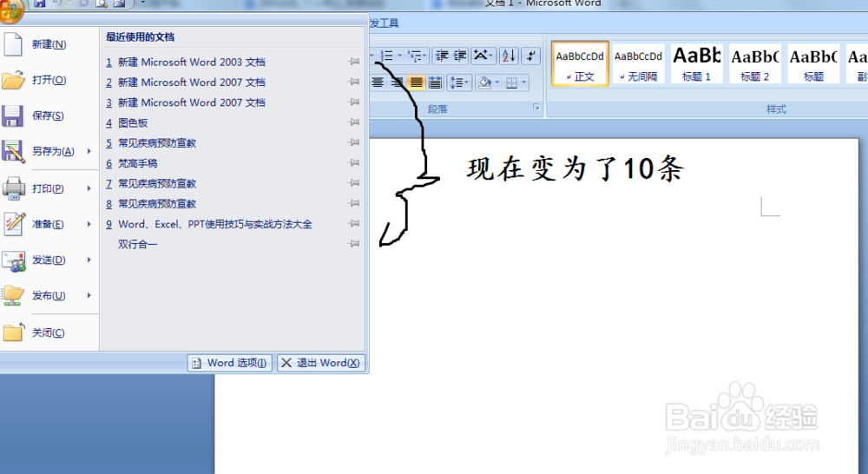Click the round Office button
The image size is (868, 474).
(x=10, y=10)
